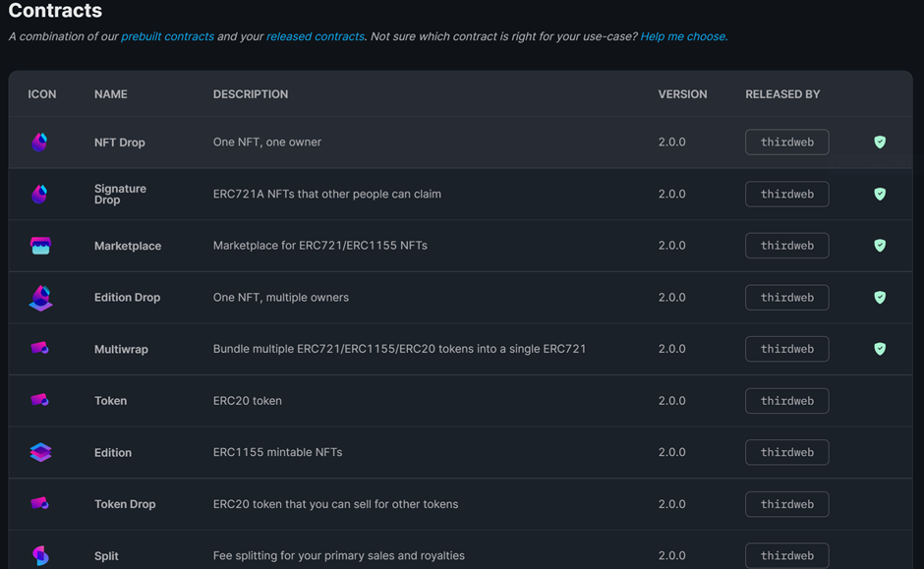
Task: Click the green shield in Marketplace row
Action: (880, 246)
